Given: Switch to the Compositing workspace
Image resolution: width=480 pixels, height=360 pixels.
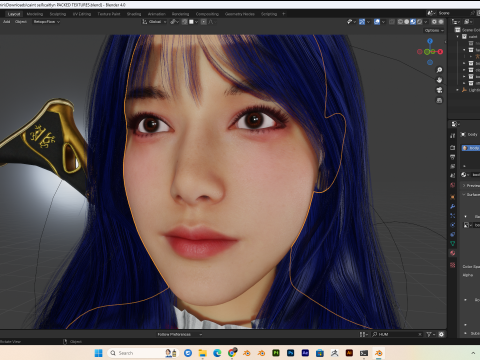Looking at the screenshot, I should tap(207, 14).
